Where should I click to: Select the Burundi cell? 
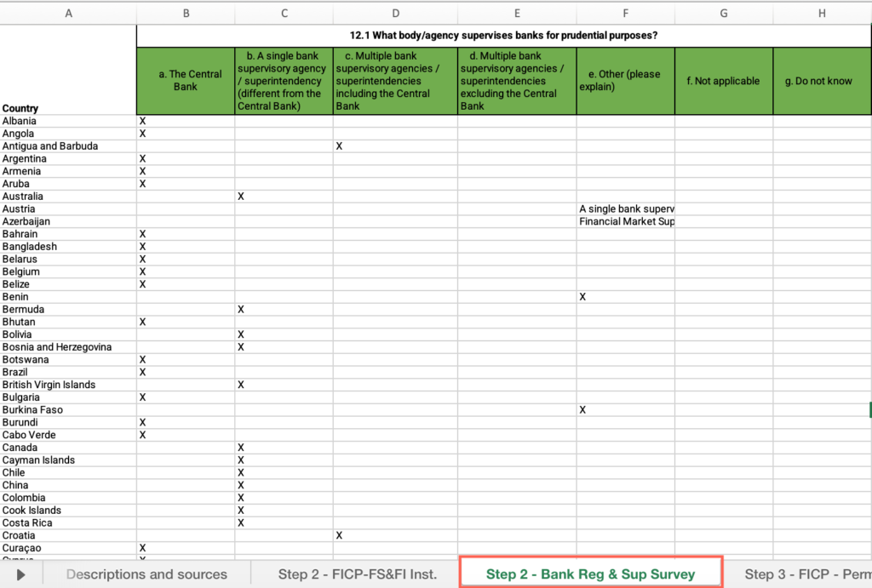pos(68,422)
